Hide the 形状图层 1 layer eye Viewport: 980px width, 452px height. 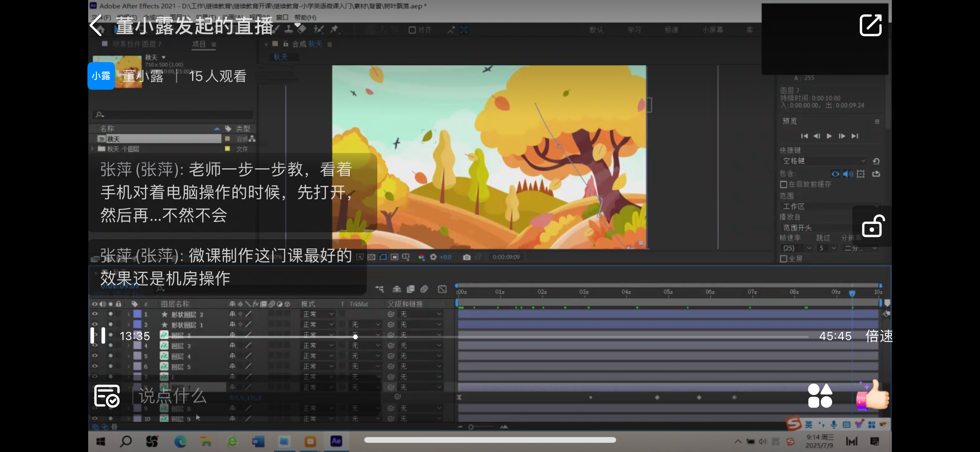tap(94, 324)
